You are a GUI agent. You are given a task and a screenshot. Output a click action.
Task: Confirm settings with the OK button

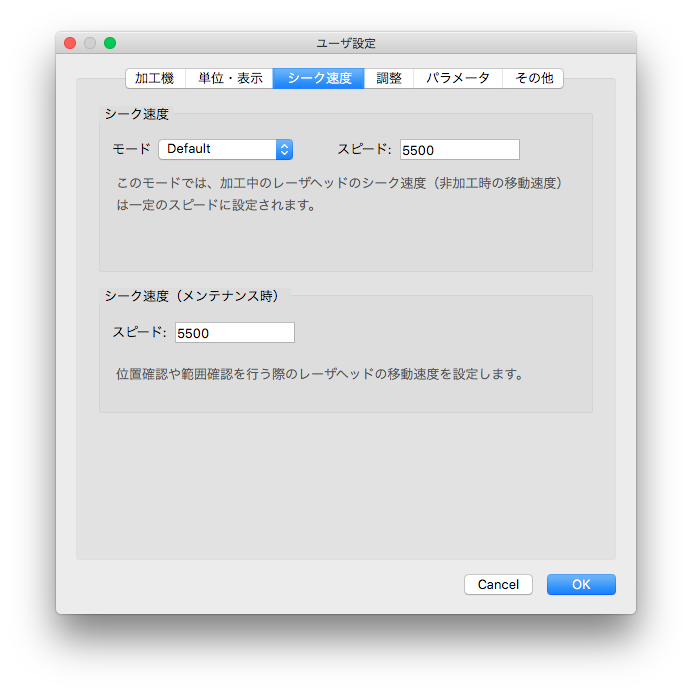(x=581, y=584)
